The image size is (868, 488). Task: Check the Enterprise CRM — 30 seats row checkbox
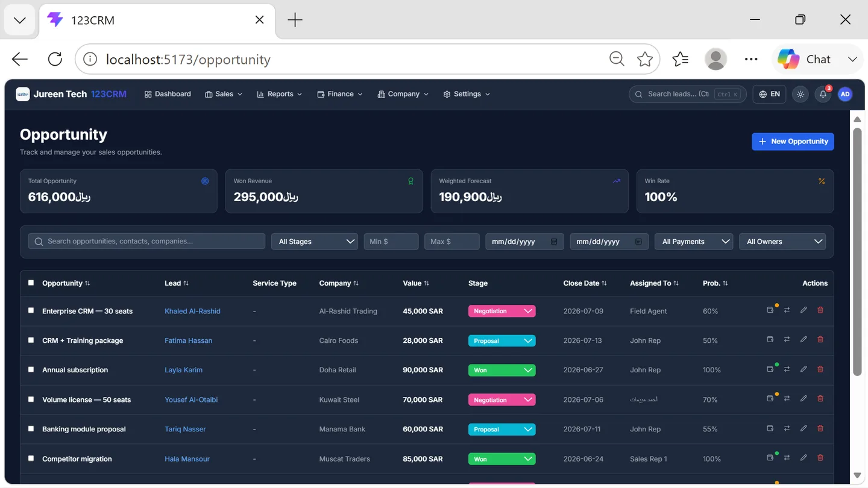point(31,310)
